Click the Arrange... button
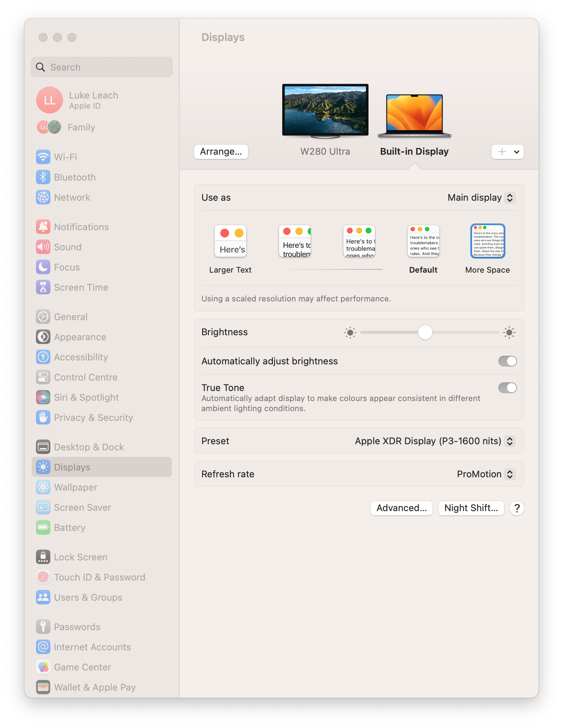 221,152
